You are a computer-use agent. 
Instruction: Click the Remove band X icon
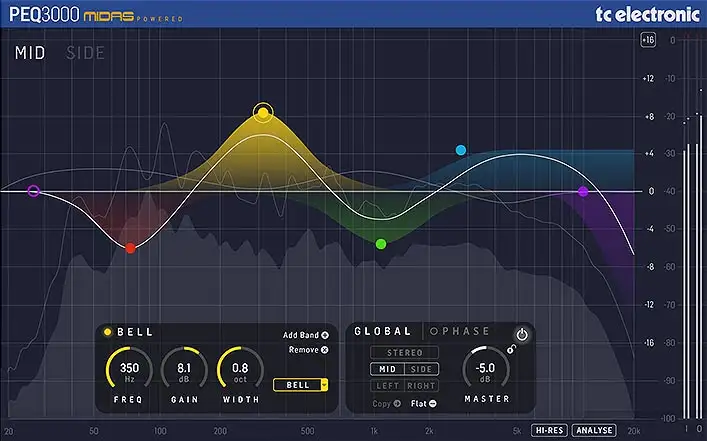point(325,349)
